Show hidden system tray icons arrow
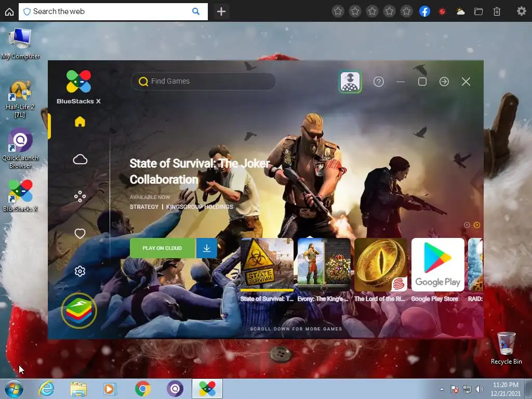Screen dimensions: 532x399 442,389
